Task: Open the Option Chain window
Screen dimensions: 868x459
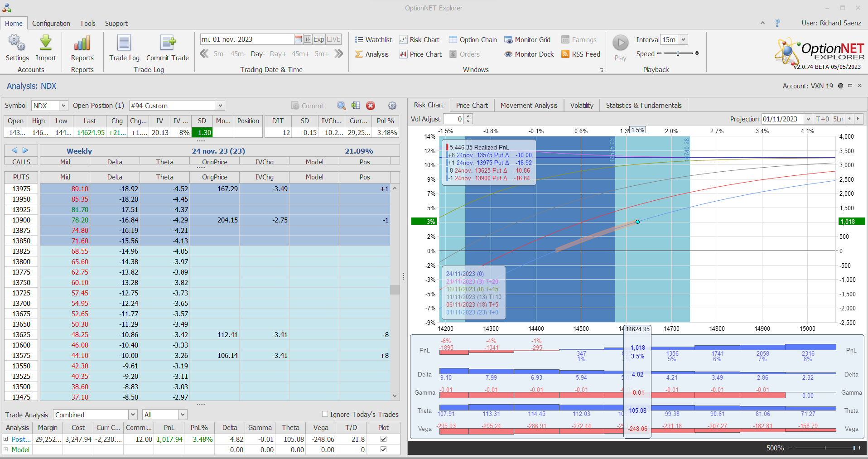Action: 473,40
